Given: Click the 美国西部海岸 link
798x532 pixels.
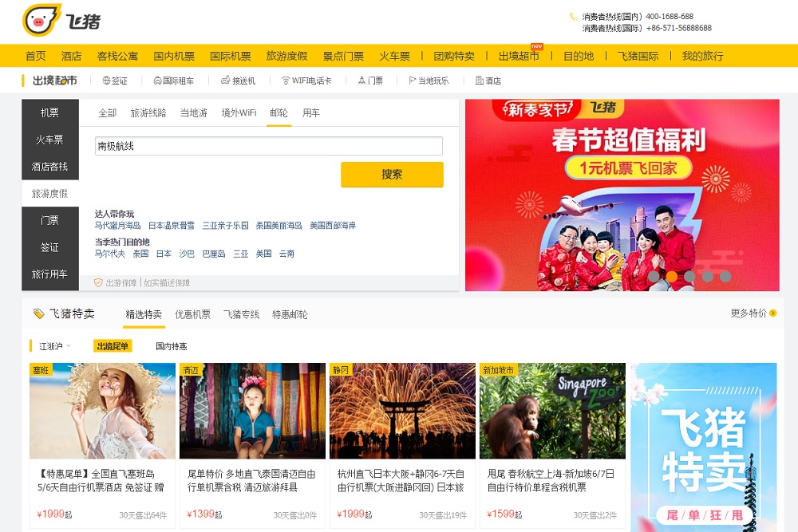Looking at the screenshot, I should click(333, 225).
